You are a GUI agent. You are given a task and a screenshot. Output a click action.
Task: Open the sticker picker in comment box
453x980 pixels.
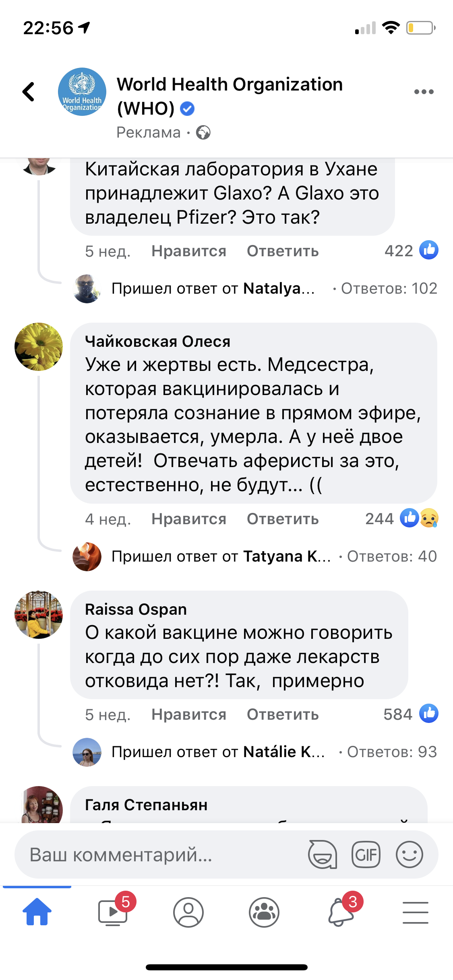pos(322,854)
